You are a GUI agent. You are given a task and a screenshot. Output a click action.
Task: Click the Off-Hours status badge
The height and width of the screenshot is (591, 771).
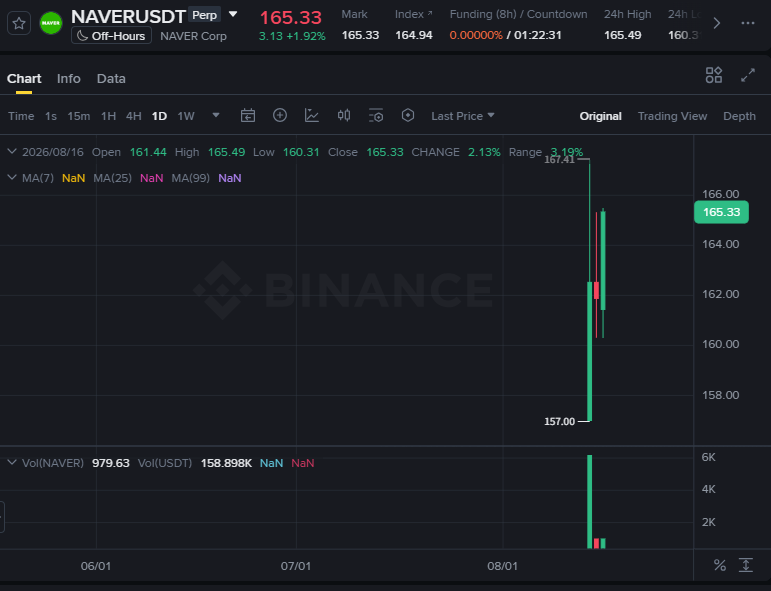pos(112,36)
